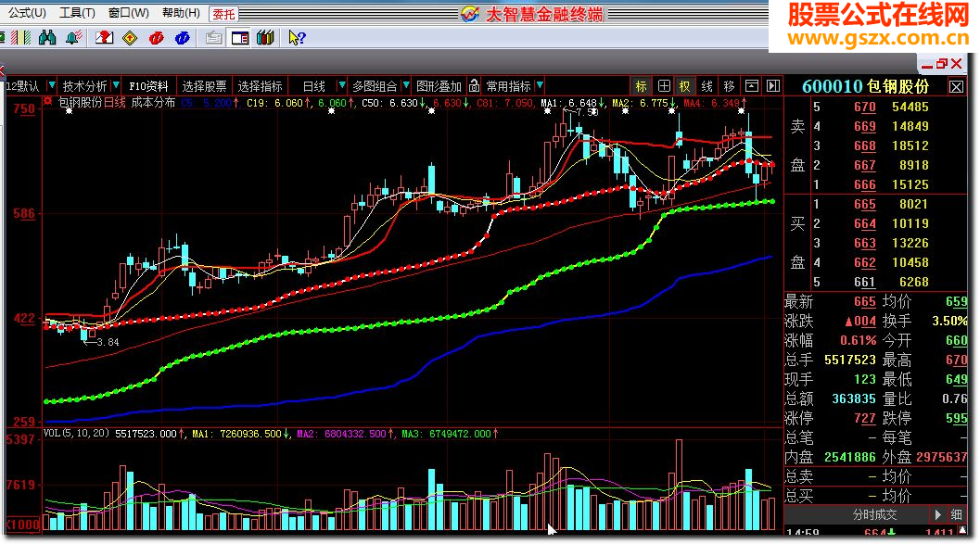Open the alarm bell alert tool

[74, 38]
